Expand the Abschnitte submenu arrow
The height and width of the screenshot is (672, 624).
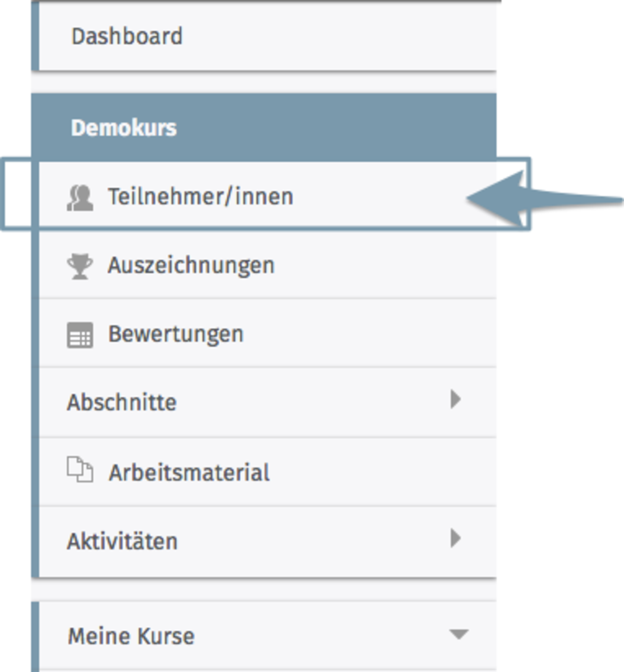tap(456, 399)
